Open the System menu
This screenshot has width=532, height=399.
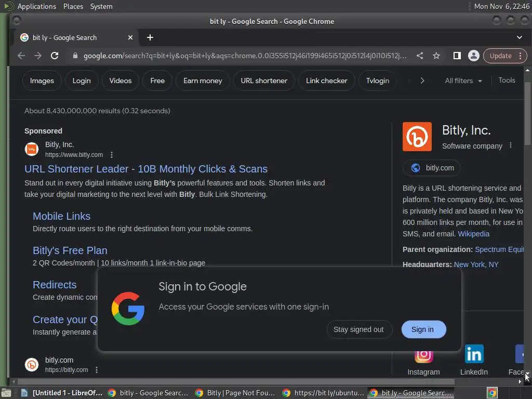[101, 6]
